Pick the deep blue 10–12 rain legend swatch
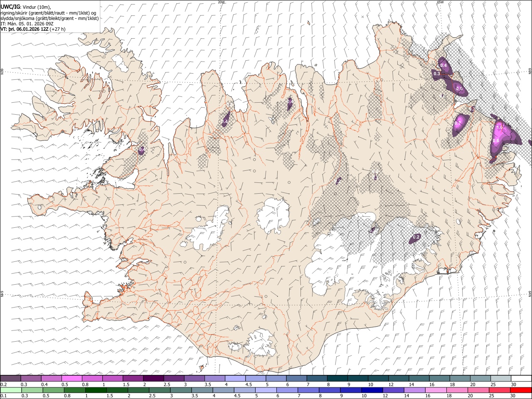 372,390
